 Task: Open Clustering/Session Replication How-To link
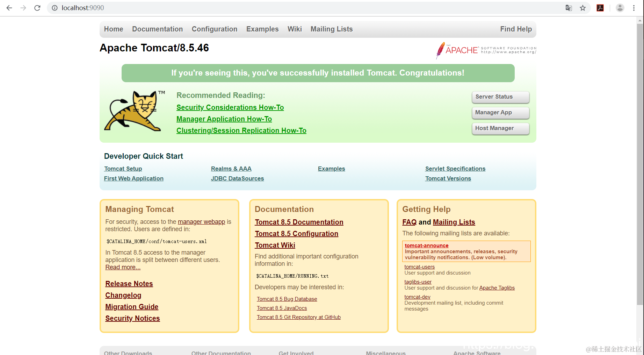tap(241, 130)
